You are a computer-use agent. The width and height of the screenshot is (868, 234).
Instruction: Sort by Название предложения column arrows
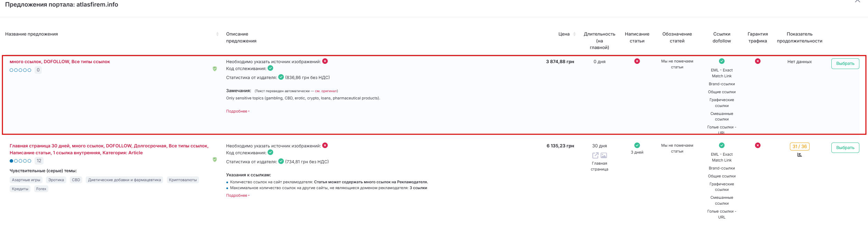pyautogui.click(x=217, y=34)
